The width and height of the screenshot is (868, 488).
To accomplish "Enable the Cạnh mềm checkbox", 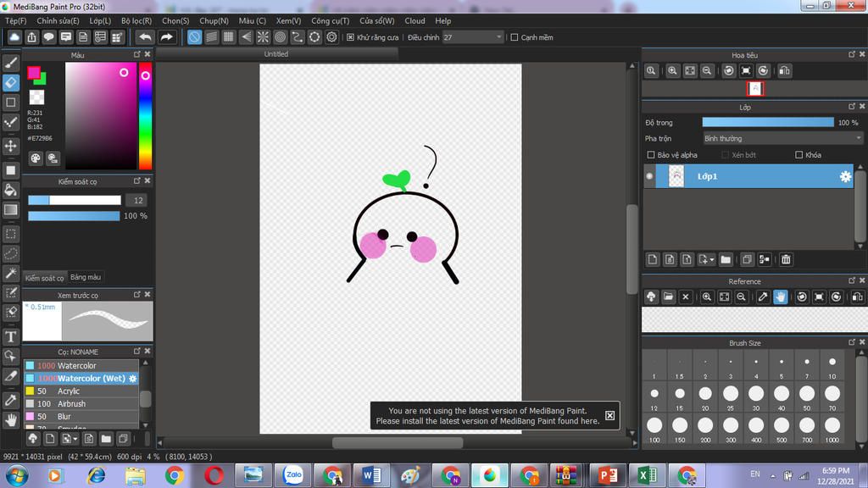I will 515,37.
